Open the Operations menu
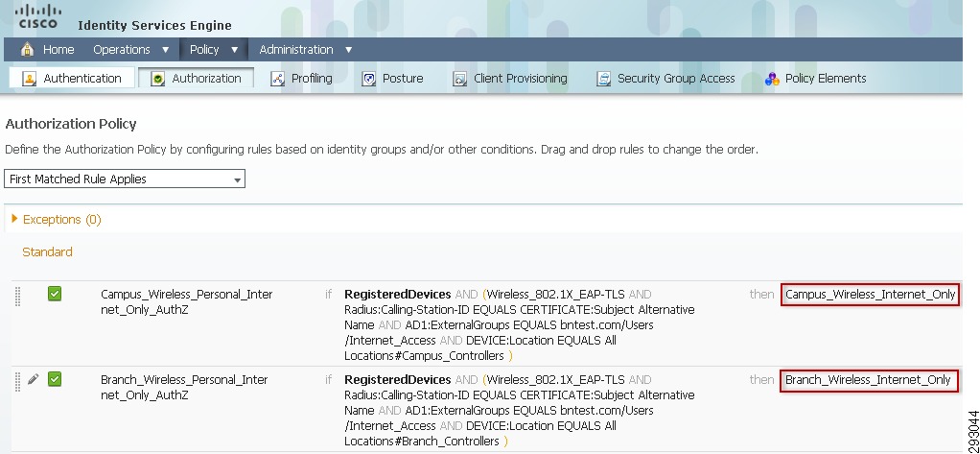This screenshot has height=454, width=980. 122,49
